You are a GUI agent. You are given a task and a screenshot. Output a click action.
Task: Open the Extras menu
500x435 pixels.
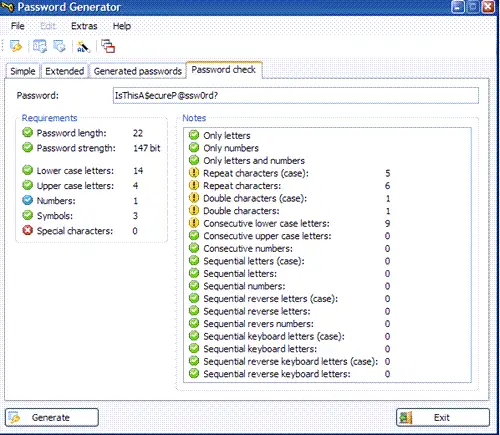[x=84, y=26]
